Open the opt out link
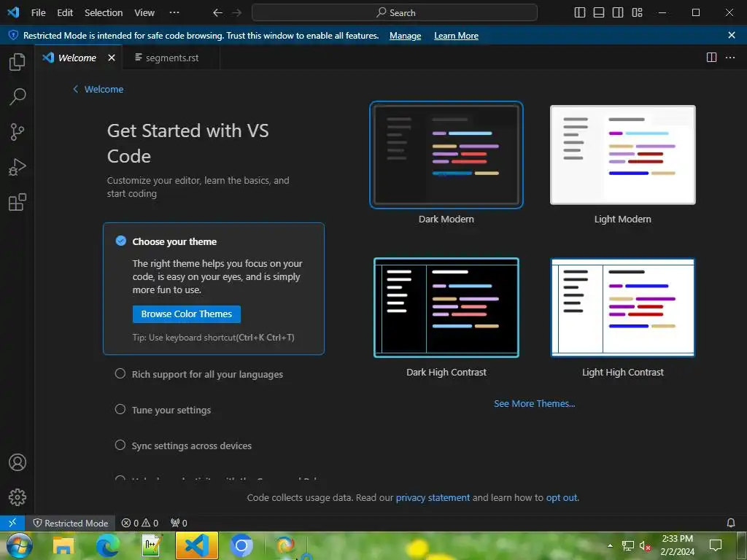Image resolution: width=747 pixels, height=560 pixels. [x=562, y=497]
